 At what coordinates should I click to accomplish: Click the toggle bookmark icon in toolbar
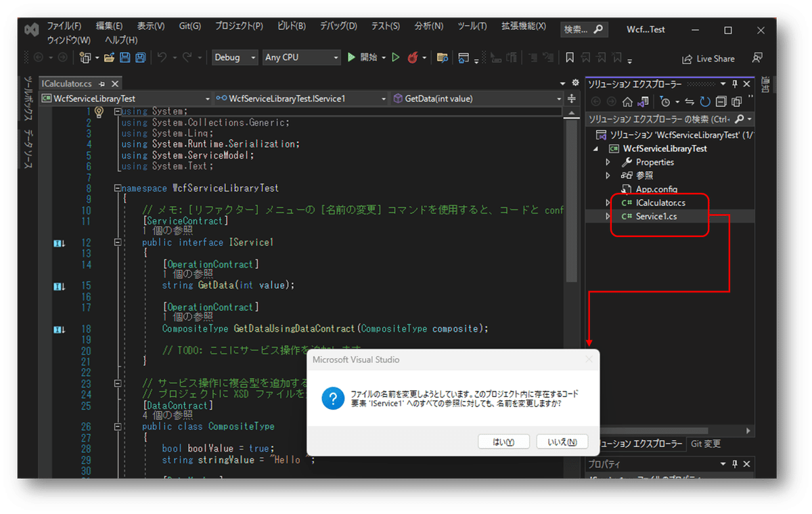coord(570,58)
